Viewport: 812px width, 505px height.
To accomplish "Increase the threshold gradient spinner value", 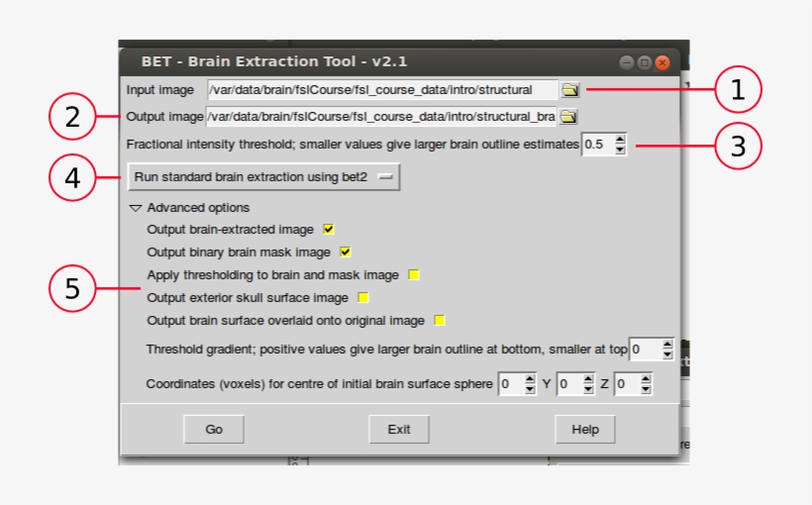I will pos(667,344).
